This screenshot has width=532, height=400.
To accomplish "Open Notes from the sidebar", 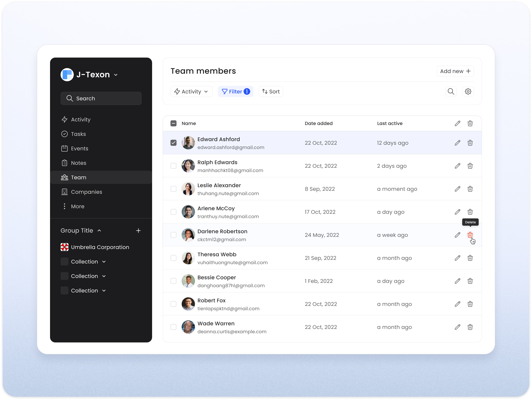I will tap(78, 163).
